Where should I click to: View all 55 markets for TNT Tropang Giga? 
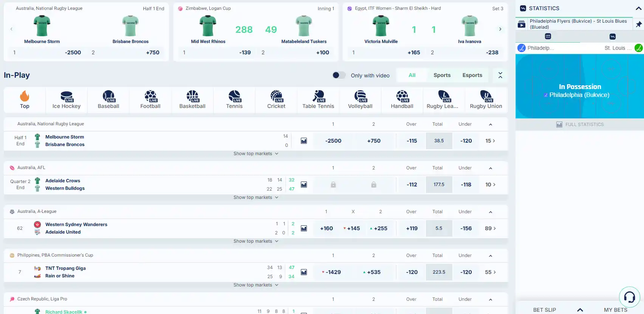tap(490, 272)
